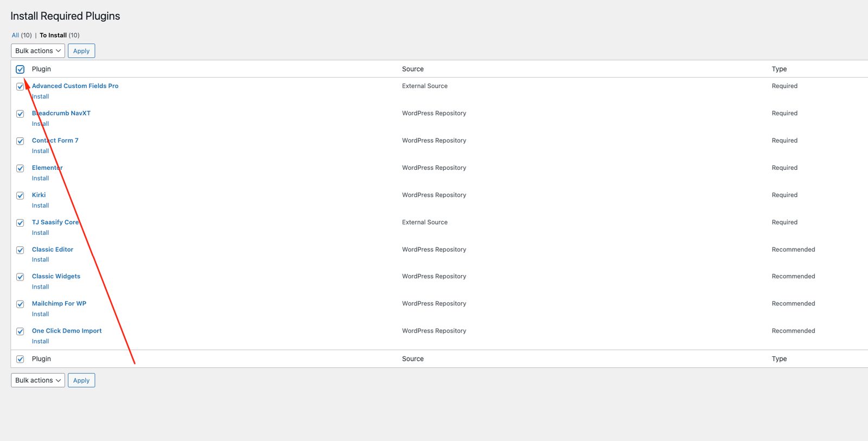The width and height of the screenshot is (868, 441).
Task: Open the Kirki plugin link
Action: [x=39, y=195]
